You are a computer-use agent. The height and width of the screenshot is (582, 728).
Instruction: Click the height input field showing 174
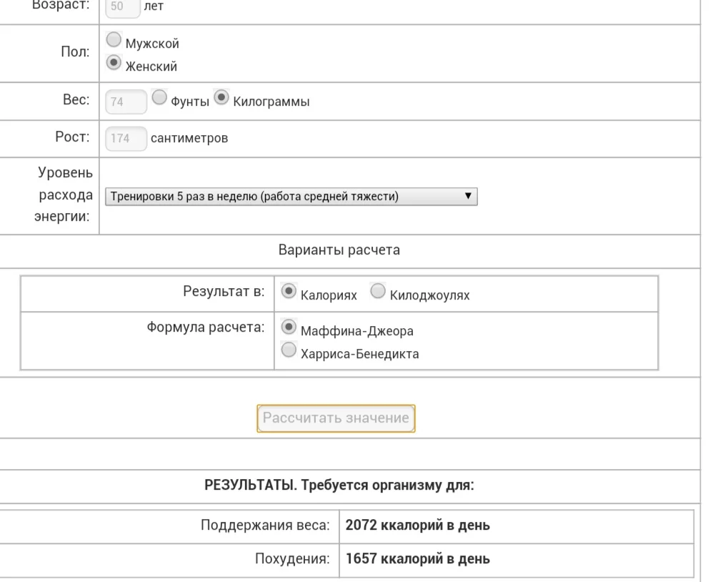(x=126, y=138)
